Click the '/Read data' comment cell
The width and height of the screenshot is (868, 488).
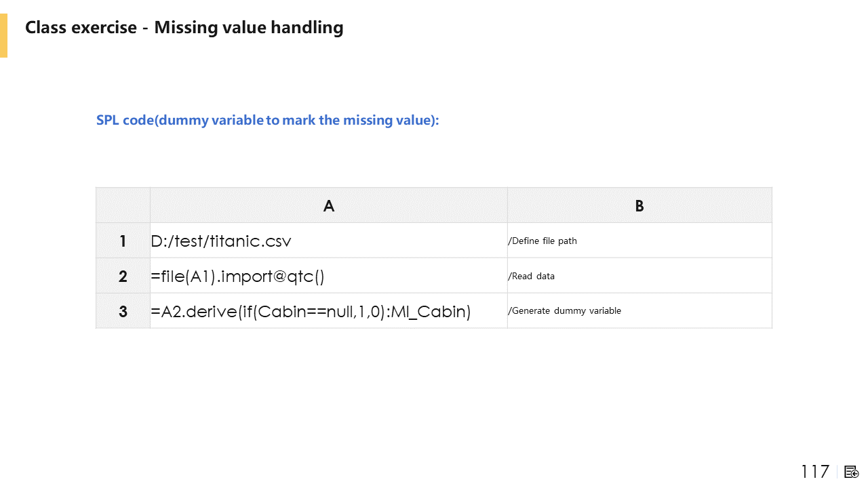point(531,277)
